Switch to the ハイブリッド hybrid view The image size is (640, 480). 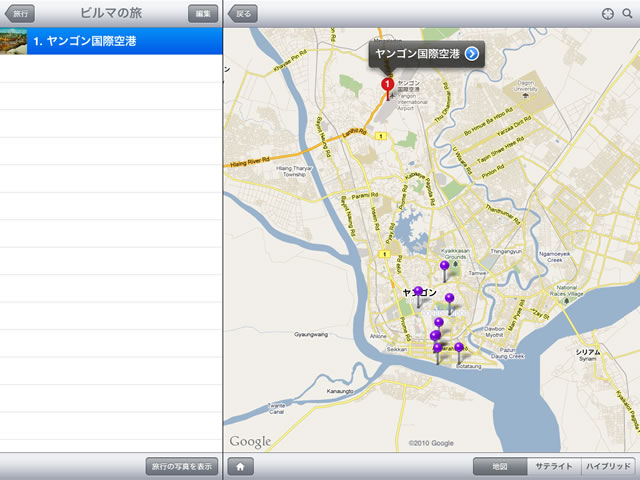[608, 466]
